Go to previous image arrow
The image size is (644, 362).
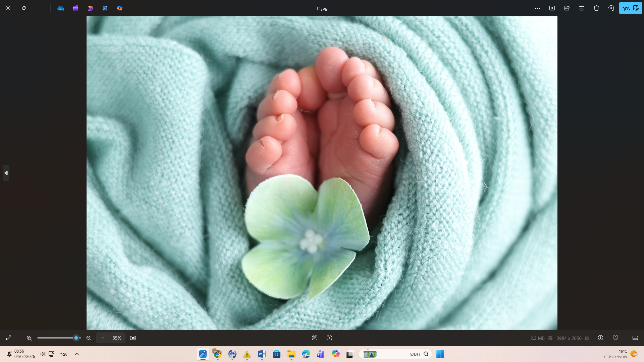(x=6, y=173)
